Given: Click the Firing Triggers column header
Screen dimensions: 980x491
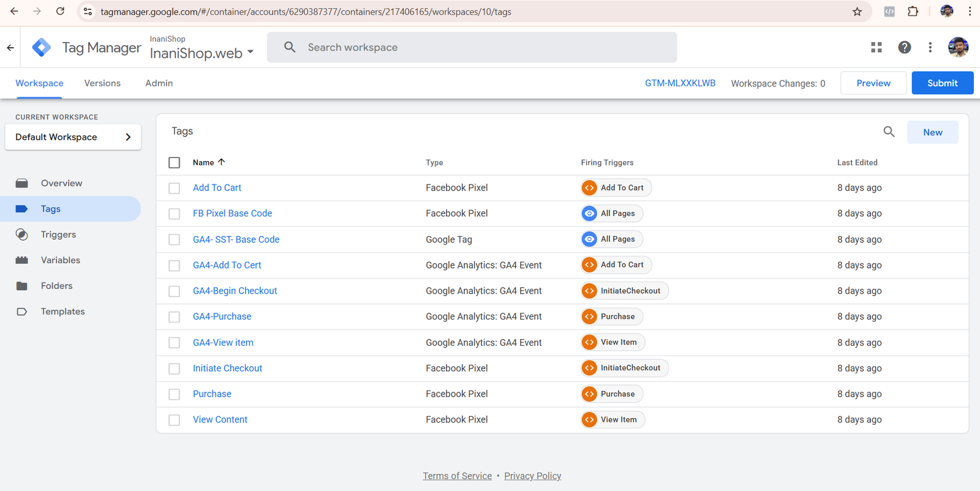Looking at the screenshot, I should [607, 162].
